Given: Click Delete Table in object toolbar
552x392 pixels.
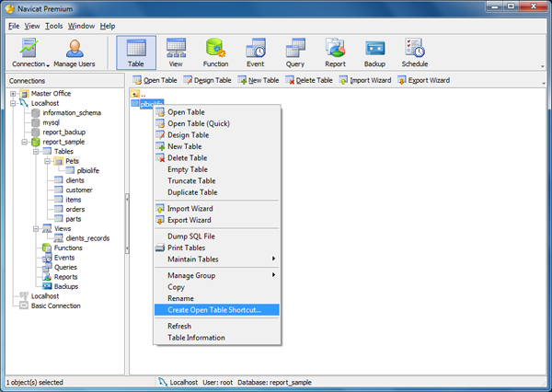Looking at the screenshot, I should point(309,80).
